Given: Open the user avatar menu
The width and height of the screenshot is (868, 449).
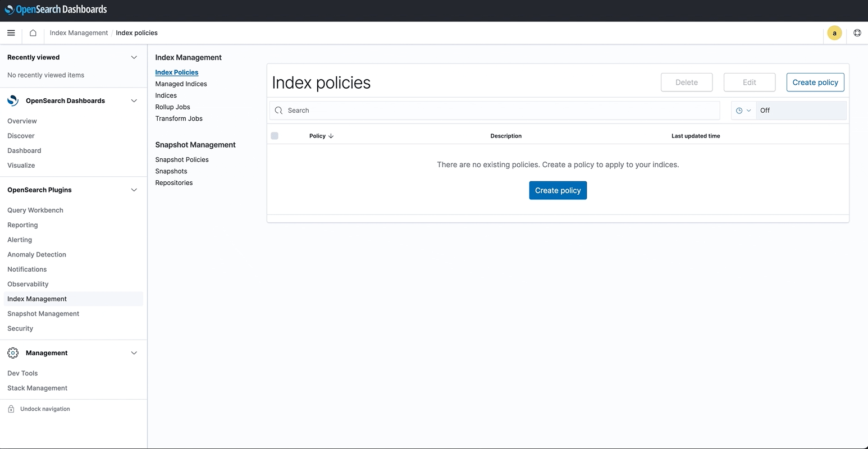Looking at the screenshot, I should (x=834, y=33).
